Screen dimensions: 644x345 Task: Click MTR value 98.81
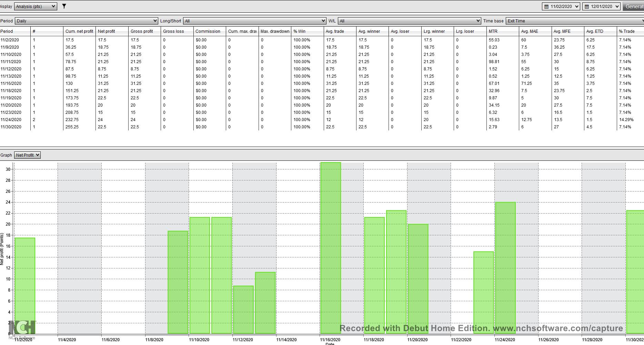[494, 62]
